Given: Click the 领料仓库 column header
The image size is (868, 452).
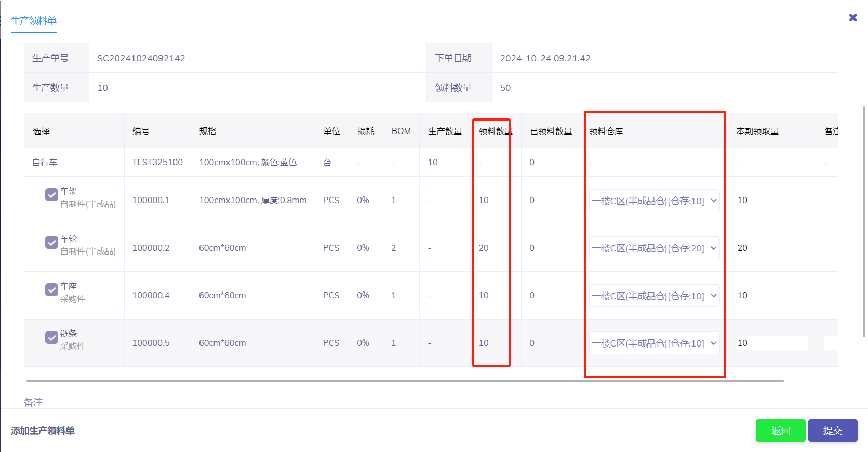Looking at the screenshot, I should tap(606, 131).
